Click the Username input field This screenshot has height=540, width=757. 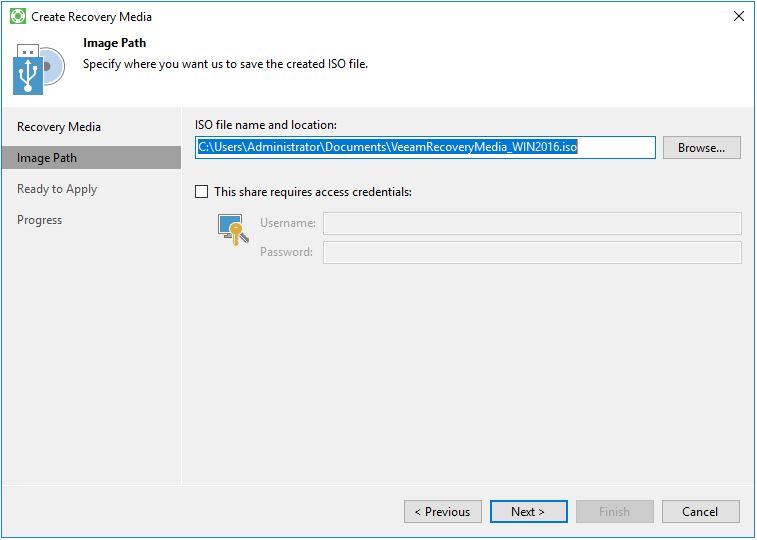click(532, 223)
